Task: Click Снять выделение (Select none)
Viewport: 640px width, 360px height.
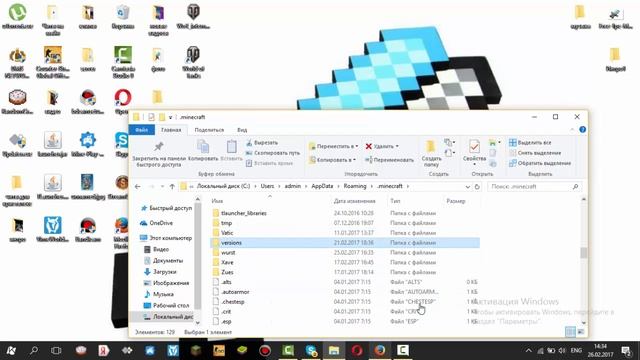Action: pos(535,153)
